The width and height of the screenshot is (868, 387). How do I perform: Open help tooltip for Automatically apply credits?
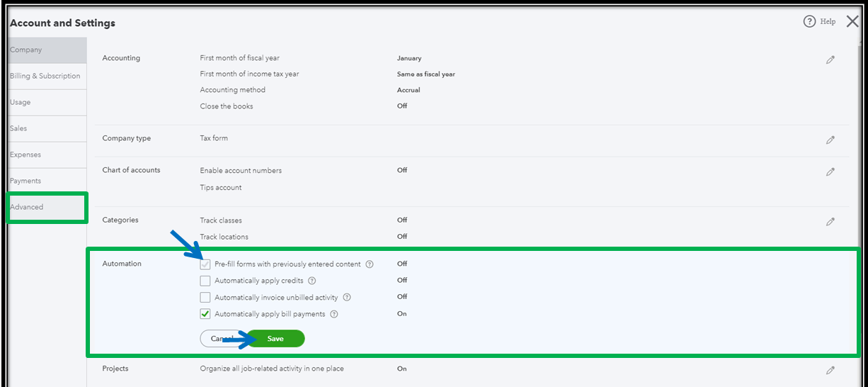coord(312,281)
